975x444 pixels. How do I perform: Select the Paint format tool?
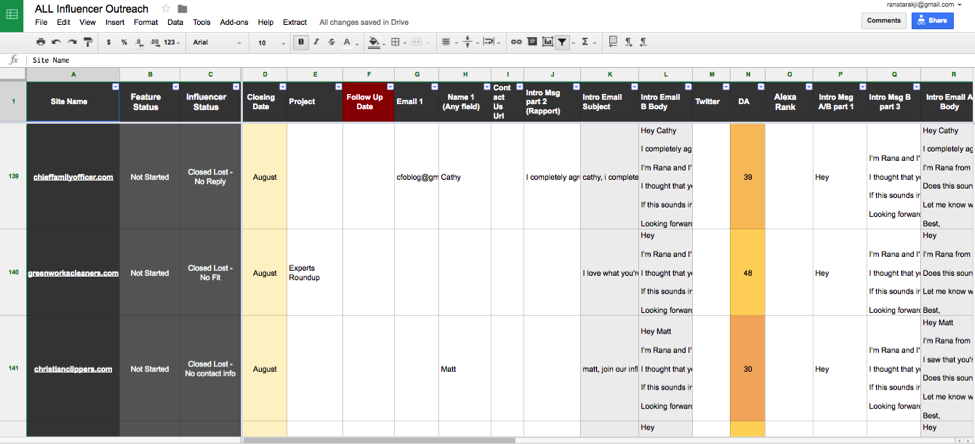click(88, 42)
